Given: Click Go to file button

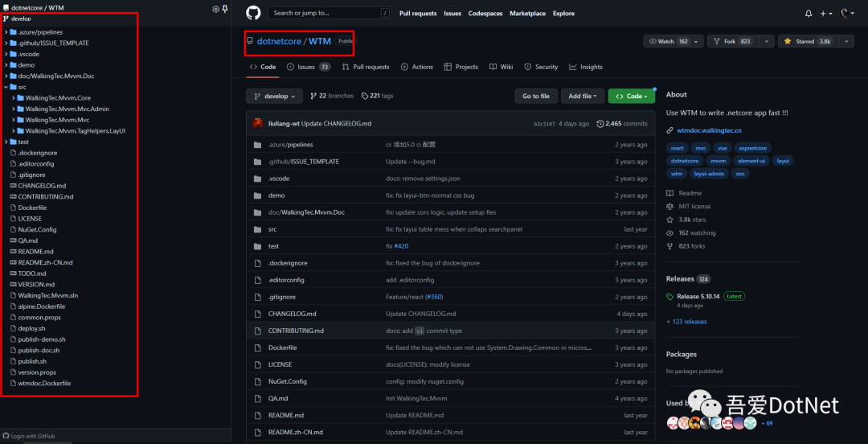Looking at the screenshot, I should point(536,97).
